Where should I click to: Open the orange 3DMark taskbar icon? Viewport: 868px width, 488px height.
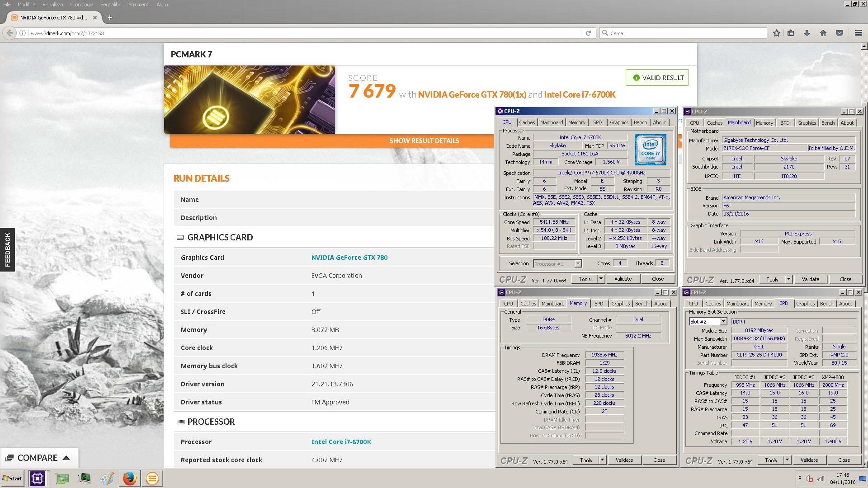pos(152,478)
